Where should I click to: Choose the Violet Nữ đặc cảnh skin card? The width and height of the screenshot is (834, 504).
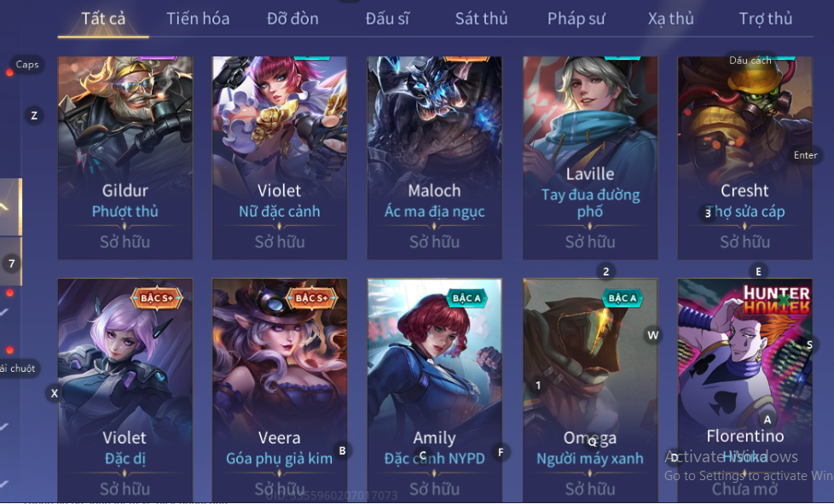(x=280, y=158)
